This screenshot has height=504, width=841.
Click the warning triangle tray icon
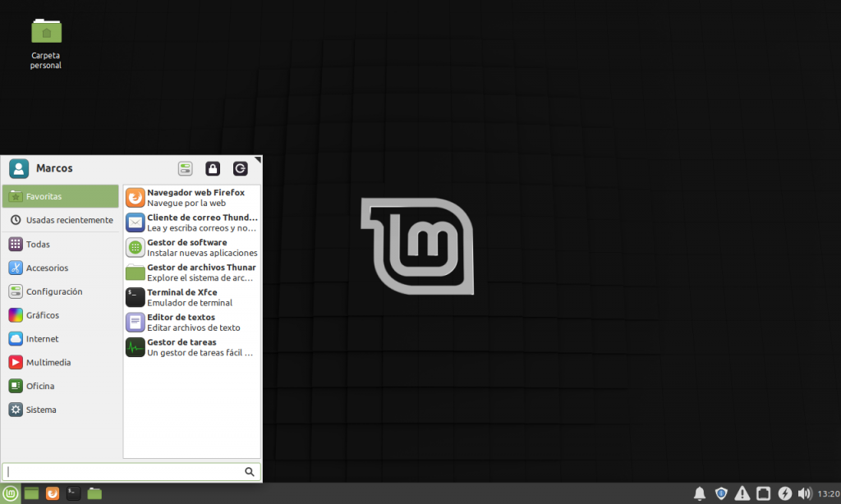pyautogui.click(x=742, y=493)
